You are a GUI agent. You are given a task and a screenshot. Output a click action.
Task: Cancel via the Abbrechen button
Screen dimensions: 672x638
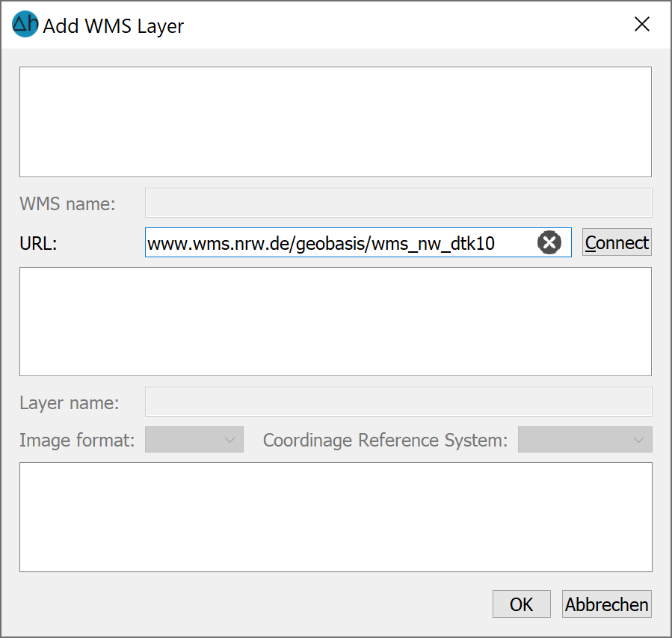607,604
